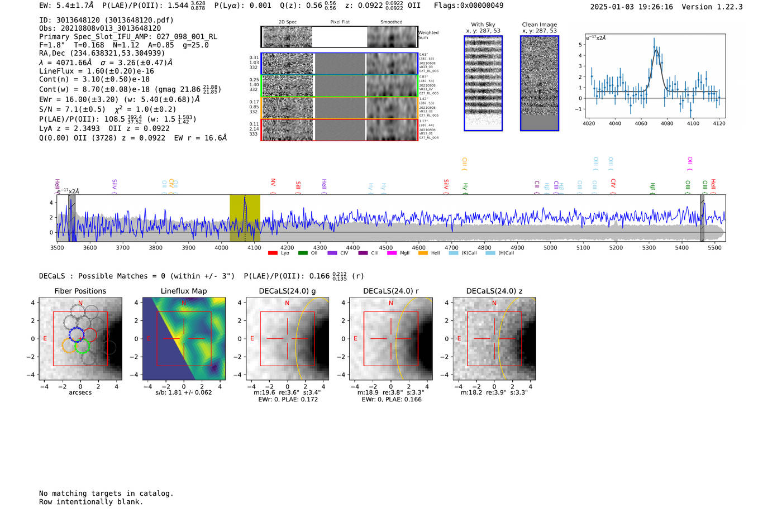This screenshot has width=782, height=532.
Task: Click the EWr: 0, PLAE: 0.166 caption
Action: pyautogui.click(x=391, y=399)
